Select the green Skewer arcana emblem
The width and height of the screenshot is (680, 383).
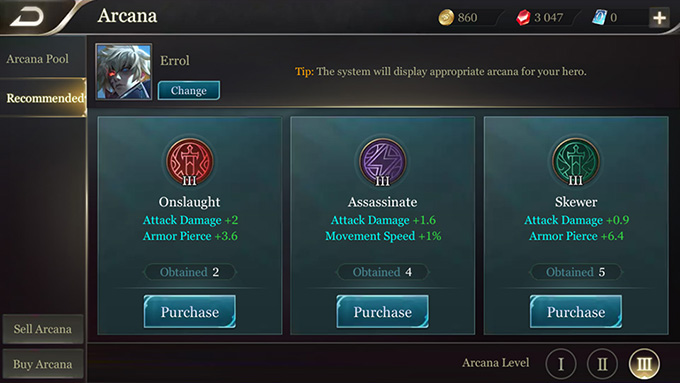coord(575,162)
